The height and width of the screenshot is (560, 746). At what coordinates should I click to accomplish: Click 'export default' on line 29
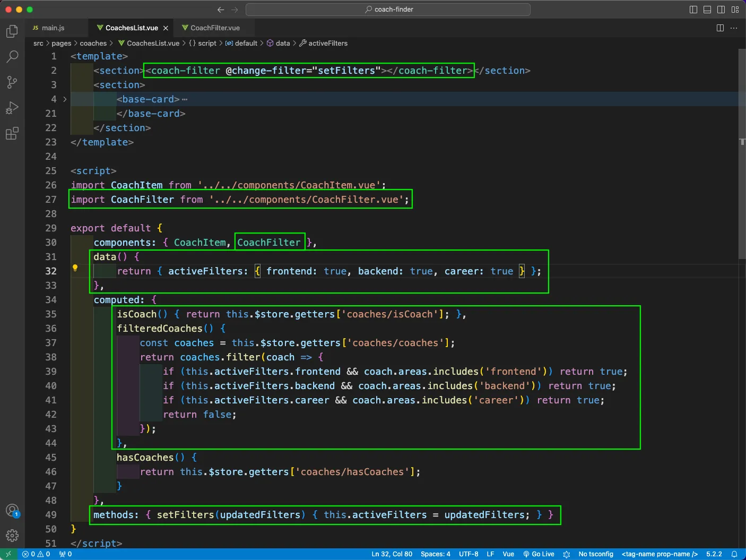pyautogui.click(x=111, y=228)
